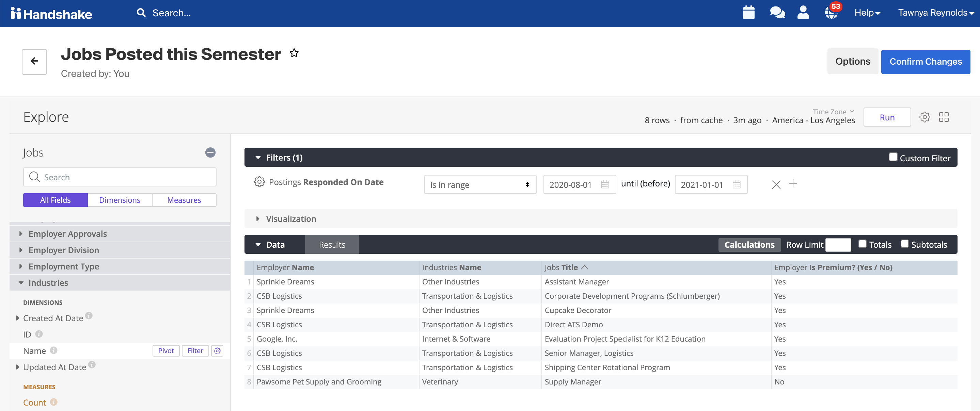The height and width of the screenshot is (411, 980).
Task: Click the Handshake logo
Action: tap(51, 14)
